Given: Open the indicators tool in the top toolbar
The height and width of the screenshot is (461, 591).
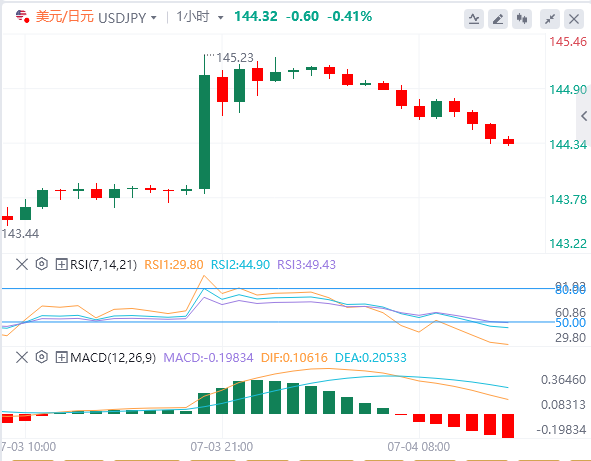Looking at the screenshot, I should pos(474,19).
